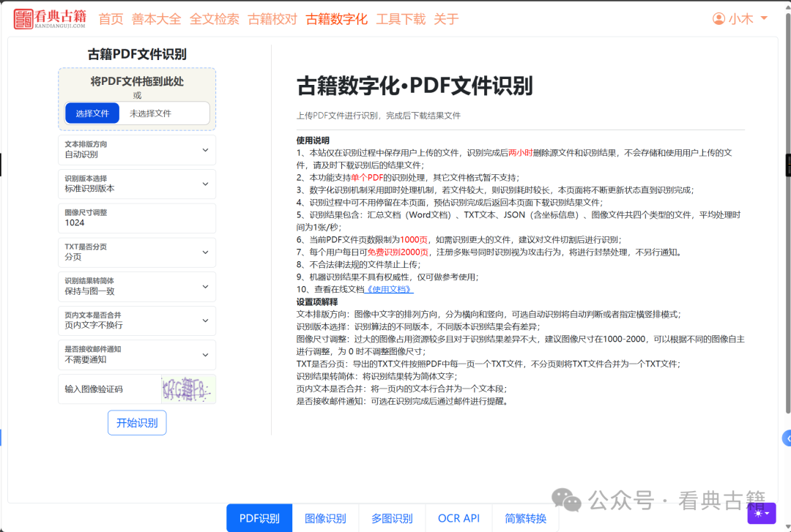
Task: Click the 选择文件 upload button
Action: coord(92,113)
